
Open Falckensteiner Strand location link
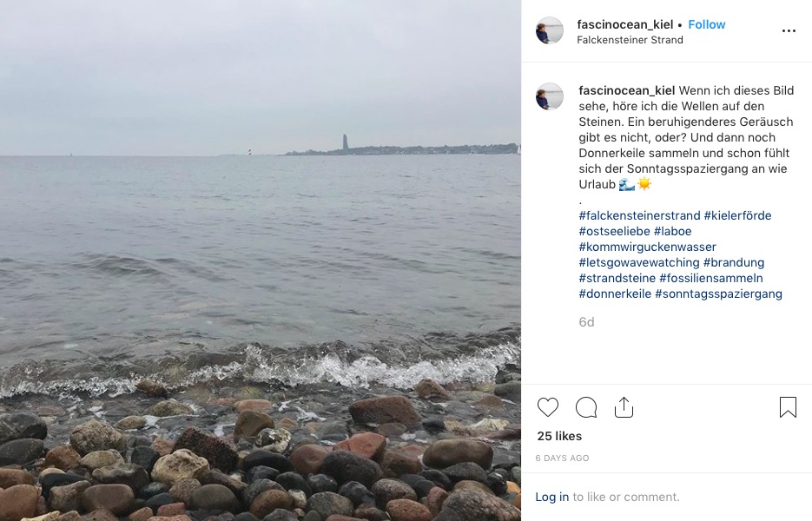coord(630,40)
